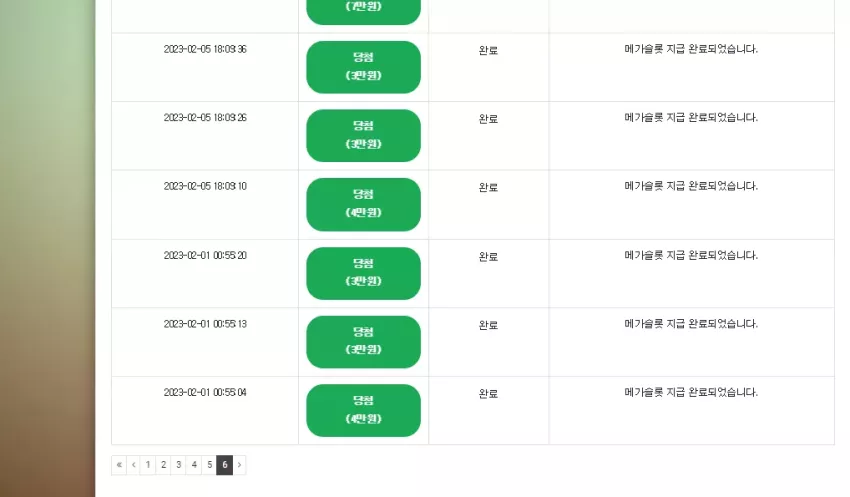850x497 pixels.
Task: Click green 당첨 (4만원) button for 00:55:04 row
Action: [x=363, y=410]
